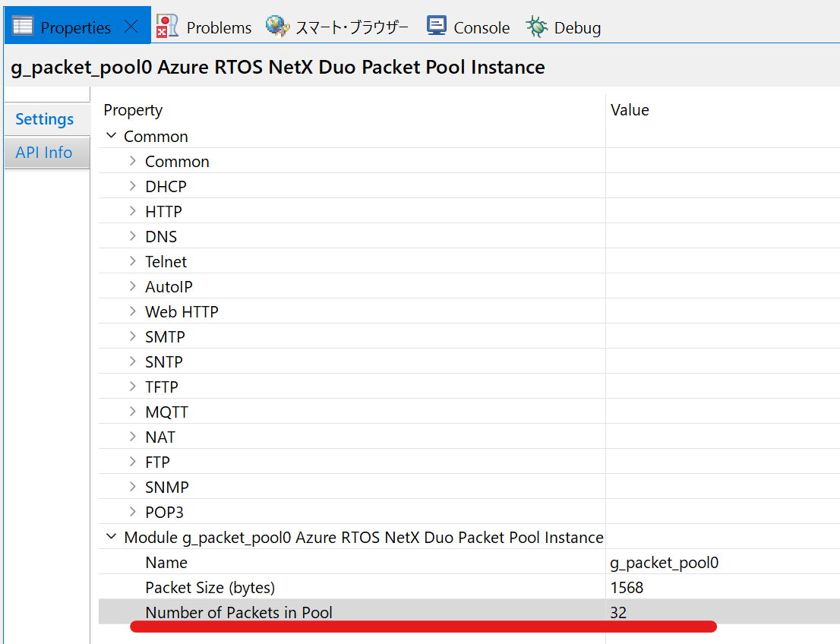The height and width of the screenshot is (644, 840).
Task: Open the Debug tab
Action: [x=577, y=28]
